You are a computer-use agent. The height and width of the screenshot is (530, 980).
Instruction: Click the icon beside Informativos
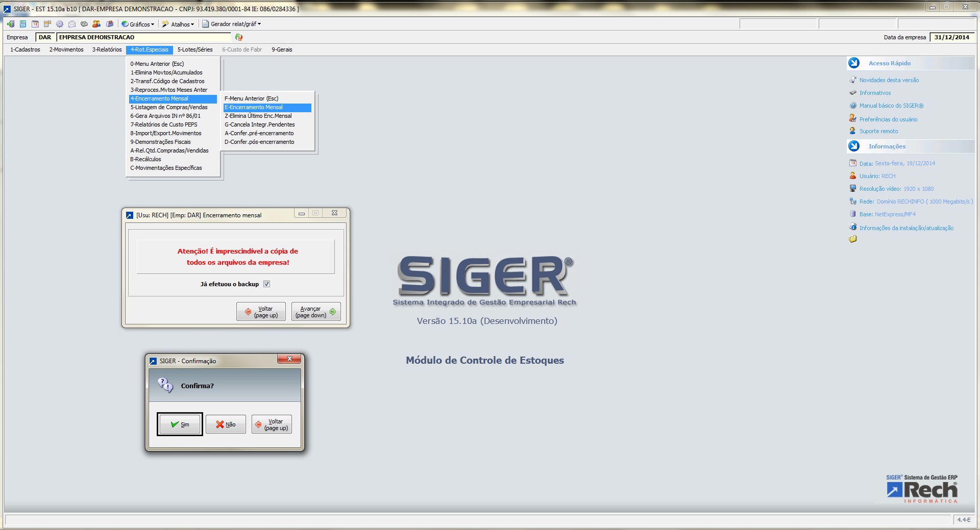853,92
